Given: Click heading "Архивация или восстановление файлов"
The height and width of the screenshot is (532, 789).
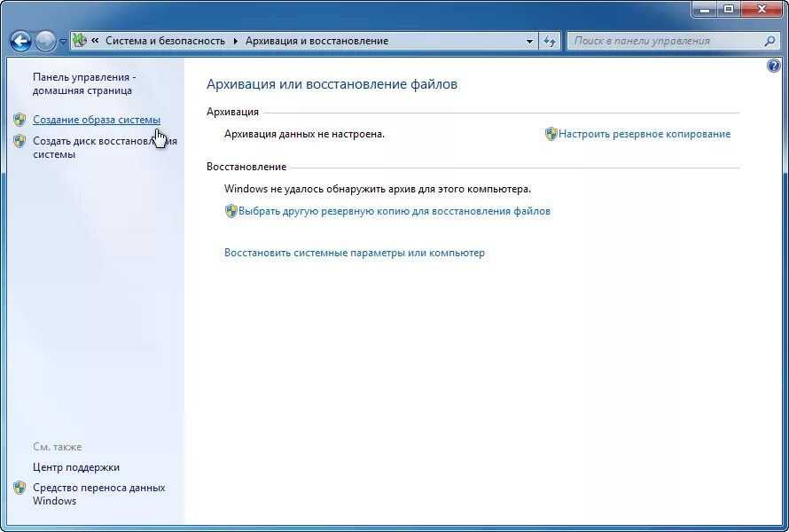Looking at the screenshot, I should [x=332, y=84].
